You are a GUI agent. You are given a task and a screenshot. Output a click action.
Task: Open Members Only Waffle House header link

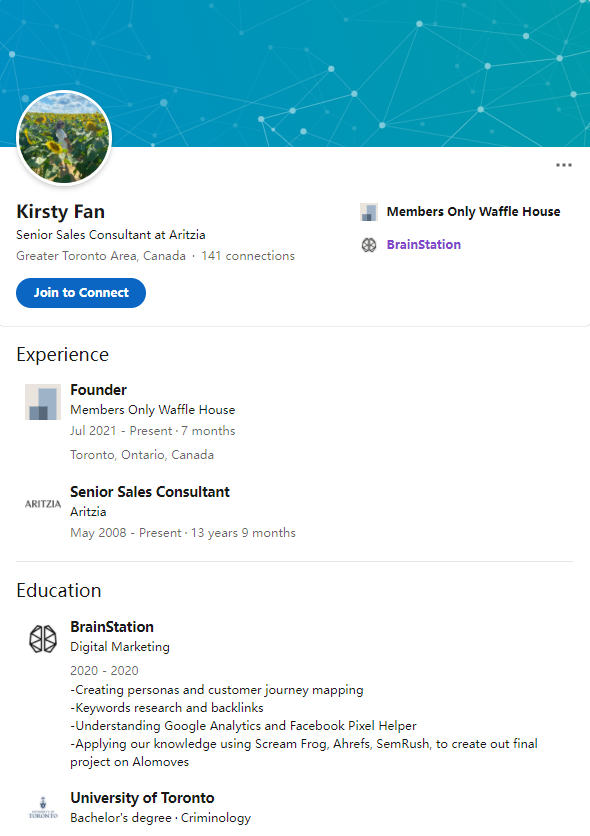click(x=473, y=212)
